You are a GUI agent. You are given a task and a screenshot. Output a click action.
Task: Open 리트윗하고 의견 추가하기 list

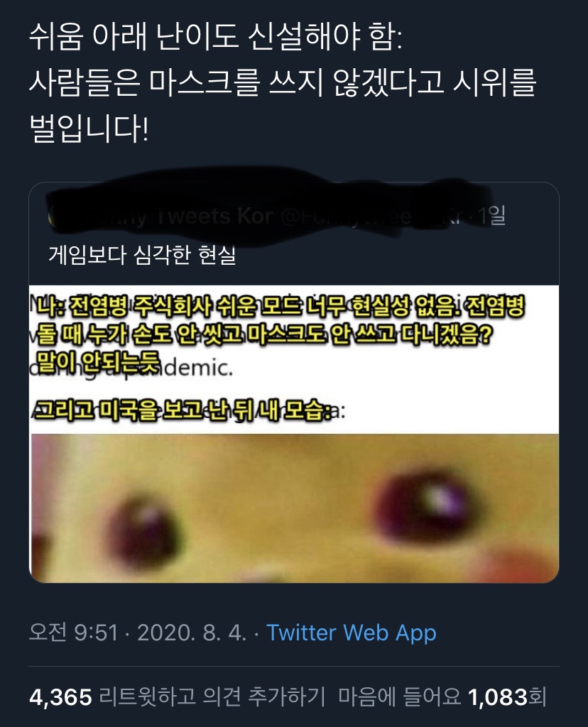click(212, 696)
